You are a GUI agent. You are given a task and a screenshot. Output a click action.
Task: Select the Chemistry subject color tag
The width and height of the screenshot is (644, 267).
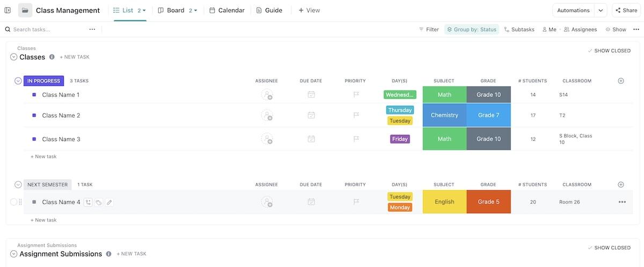pos(444,115)
